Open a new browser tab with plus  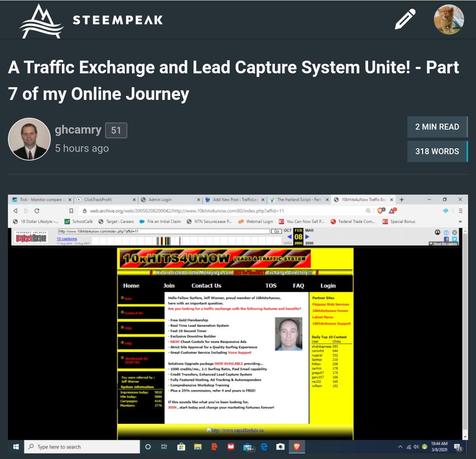[402, 200]
